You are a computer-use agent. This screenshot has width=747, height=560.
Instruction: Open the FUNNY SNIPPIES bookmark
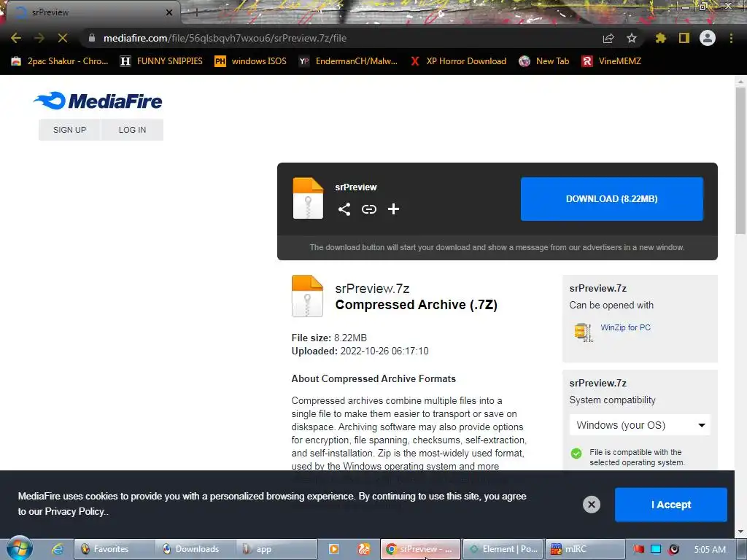pyautogui.click(x=161, y=61)
